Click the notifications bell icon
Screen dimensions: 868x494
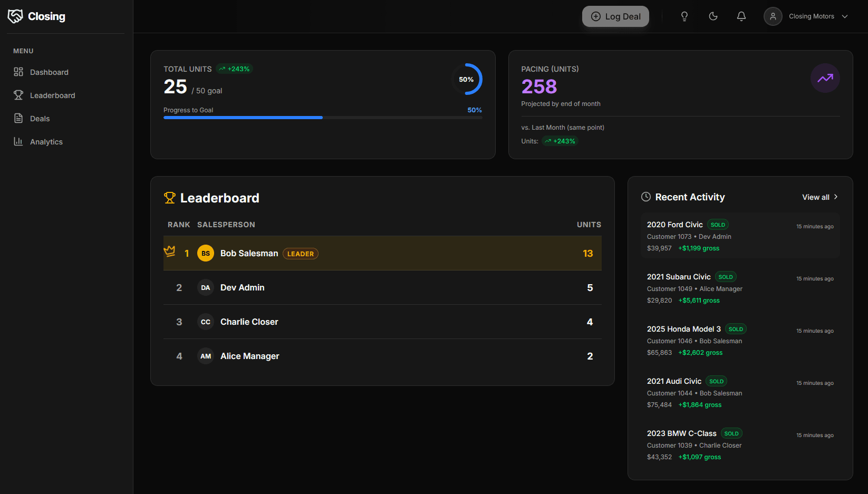tap(741, 16)
